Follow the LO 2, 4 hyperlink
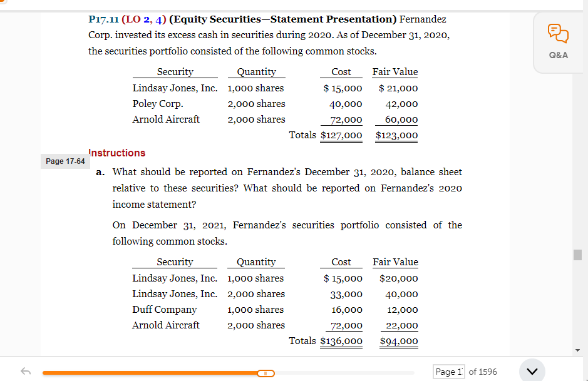Image resolution: width=588 pixels, height=381 pixels. coord(143,19)
